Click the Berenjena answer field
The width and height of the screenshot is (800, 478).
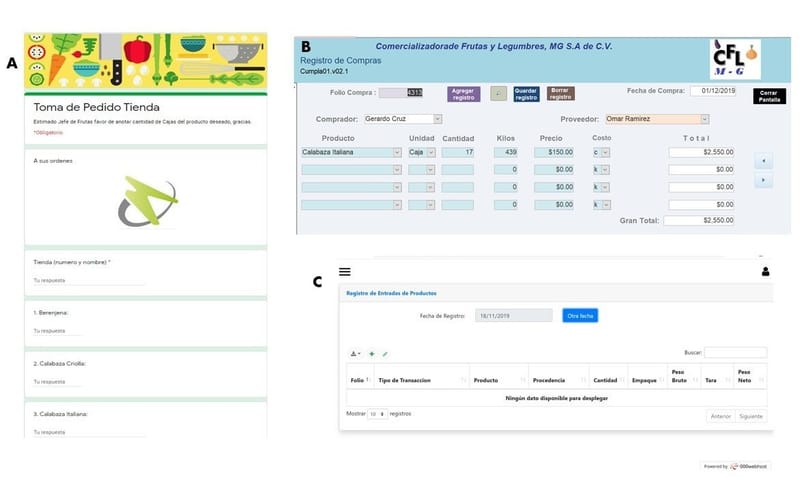click(57, 331)
